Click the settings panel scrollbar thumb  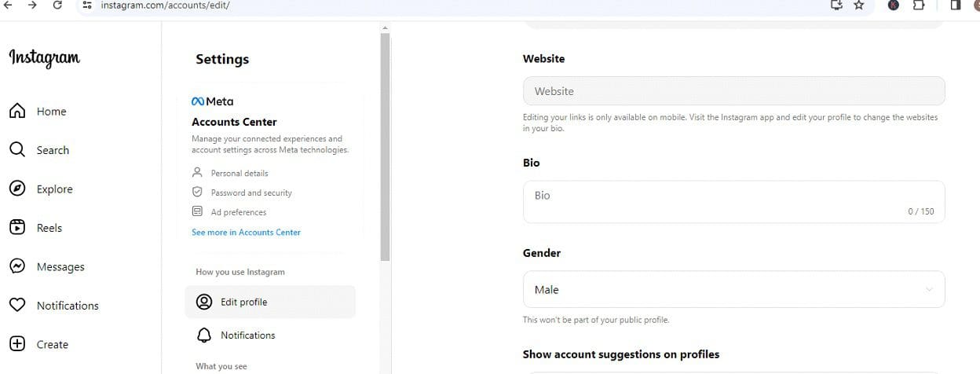[385, 148]
